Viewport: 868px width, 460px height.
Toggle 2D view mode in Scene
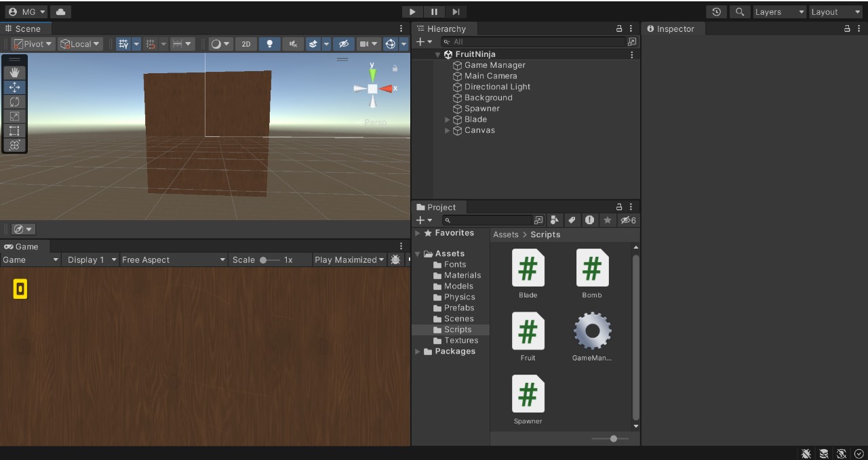pyautogui.click(x=246, y=44)
